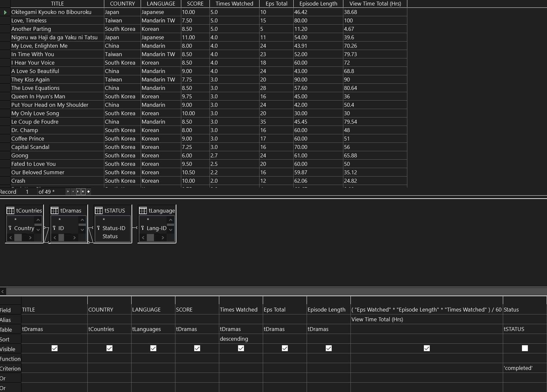Open Function cell under Episode Length
The image size is (547, 392).
pyautogui.click(x=329, y=358)
